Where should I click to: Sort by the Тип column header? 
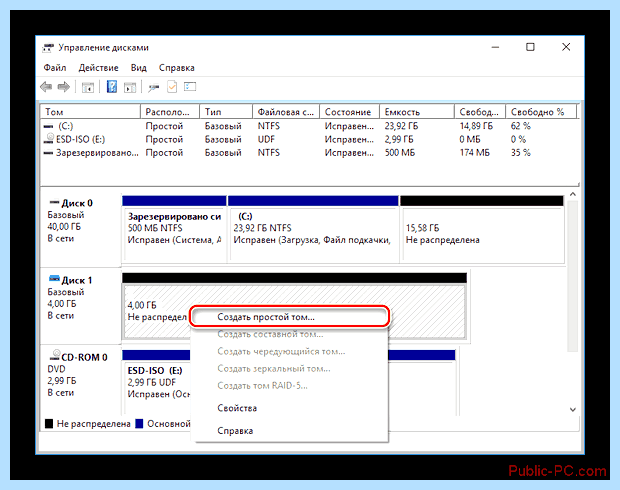226,112
